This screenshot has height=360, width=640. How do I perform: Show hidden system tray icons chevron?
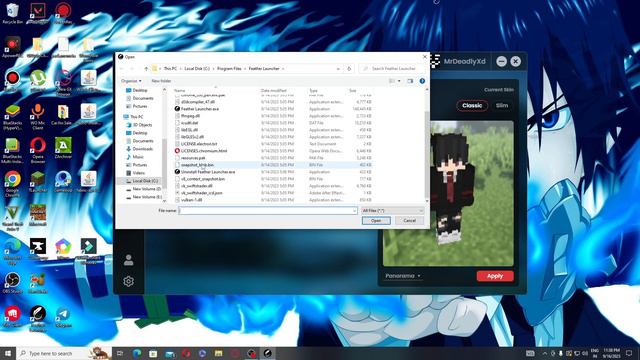[x=544, y=353]
